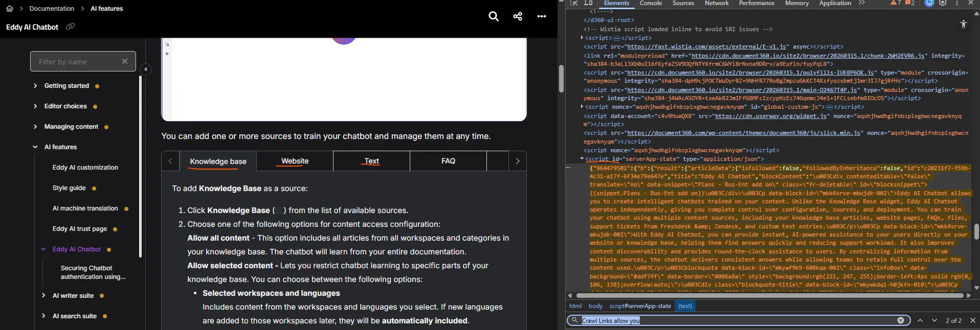The width and height of the screenshot is (980, 330).
Task: Open the search magnifier in the header
Action: tap(494, 16)
